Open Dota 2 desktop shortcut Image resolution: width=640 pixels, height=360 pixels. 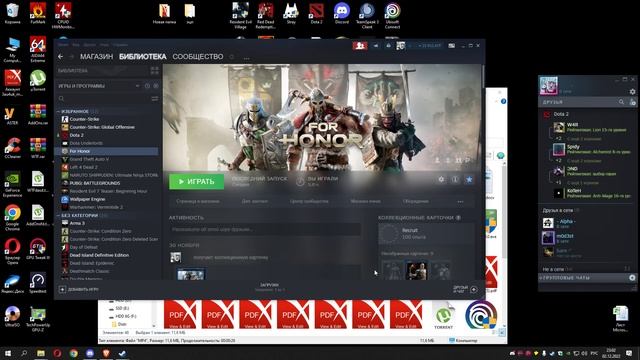click(x=316, y=13)
